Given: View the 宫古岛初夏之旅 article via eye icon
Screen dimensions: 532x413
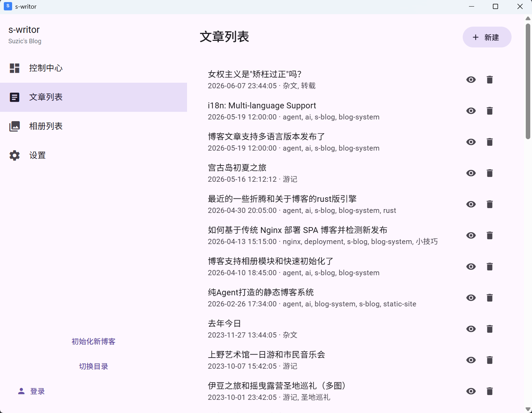Looking at the screenshot, I should pos(471,173).
